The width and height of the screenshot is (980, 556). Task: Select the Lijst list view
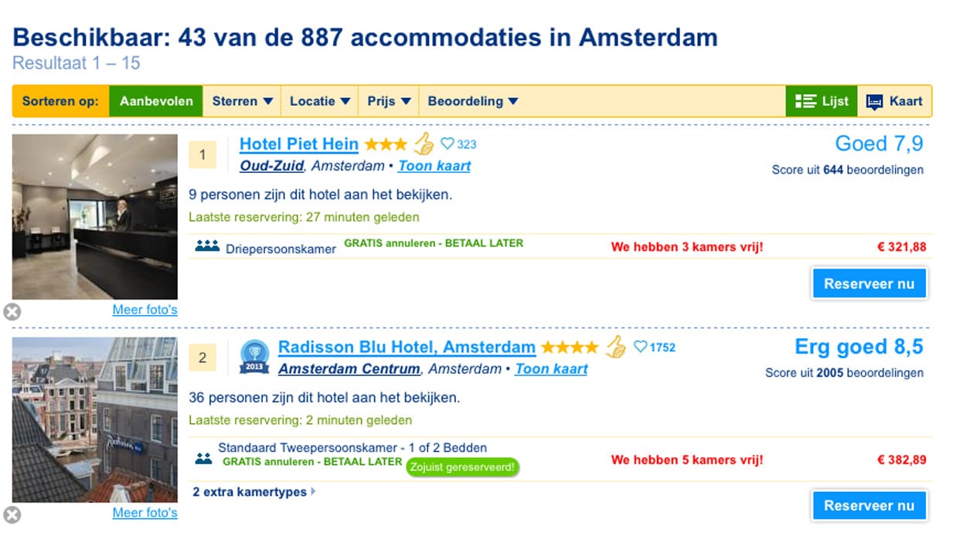tap(822, 101)
